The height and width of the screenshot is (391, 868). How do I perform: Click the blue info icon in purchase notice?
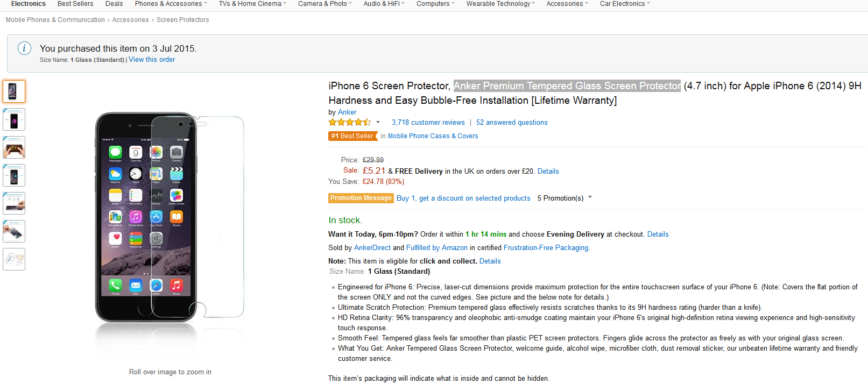(24, 48)
